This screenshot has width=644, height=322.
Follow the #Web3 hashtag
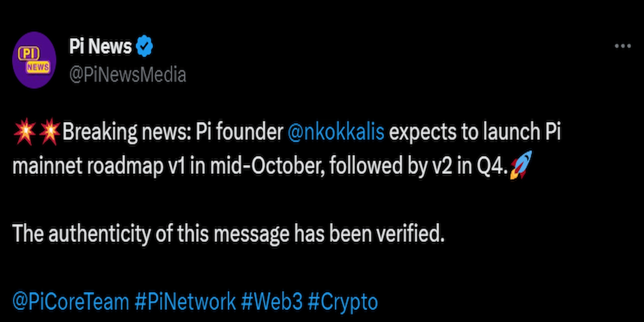pyautogui.click(x=272, y=302)
